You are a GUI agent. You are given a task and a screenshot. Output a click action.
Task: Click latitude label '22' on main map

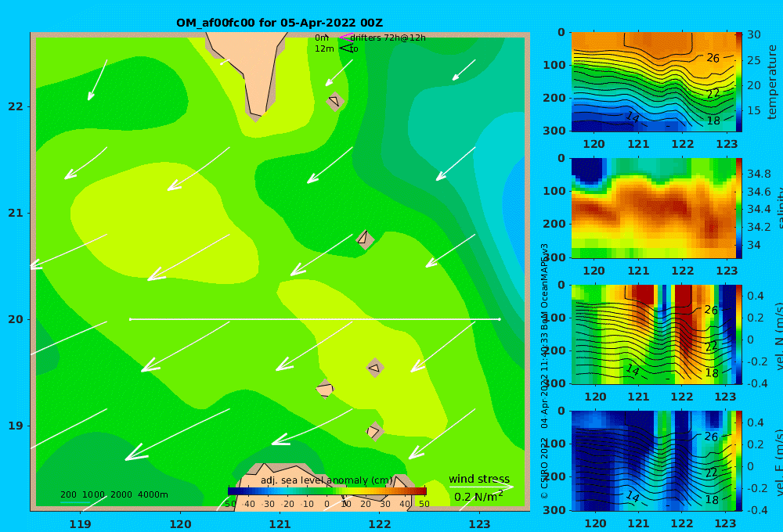[x=16, y=106]
